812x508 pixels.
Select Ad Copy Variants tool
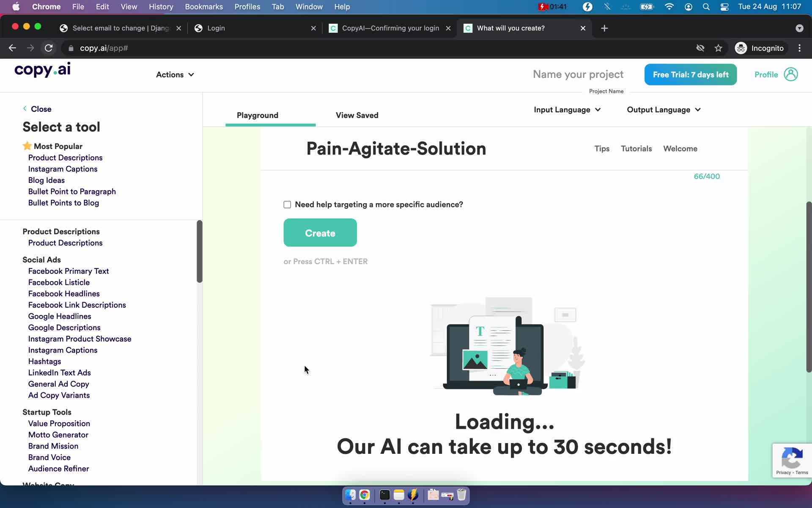coord(59,395)
